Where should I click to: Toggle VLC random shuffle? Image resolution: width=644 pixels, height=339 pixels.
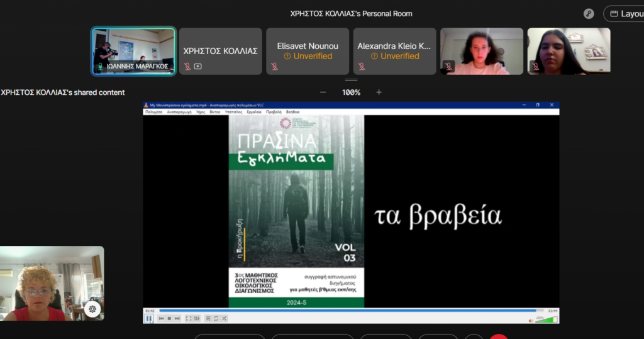click(x=224, y=319)
